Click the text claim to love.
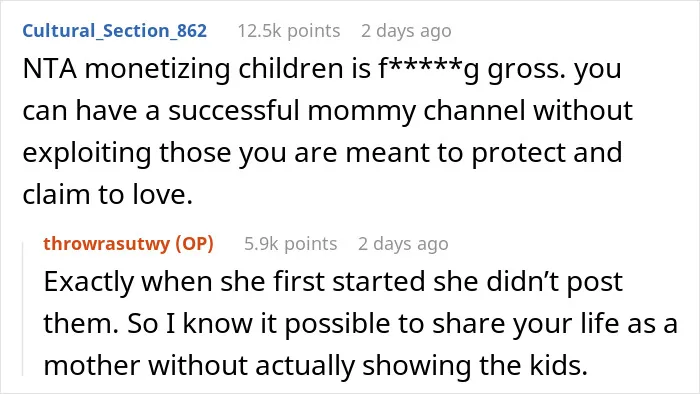700x394 pixels. [107, 195]
